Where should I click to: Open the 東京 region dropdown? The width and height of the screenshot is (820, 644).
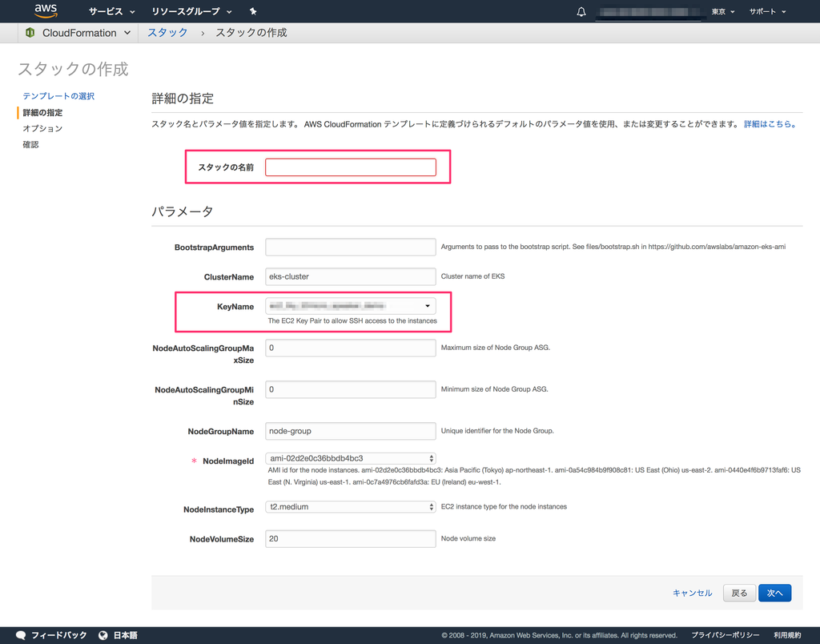[x=723, y=11]
